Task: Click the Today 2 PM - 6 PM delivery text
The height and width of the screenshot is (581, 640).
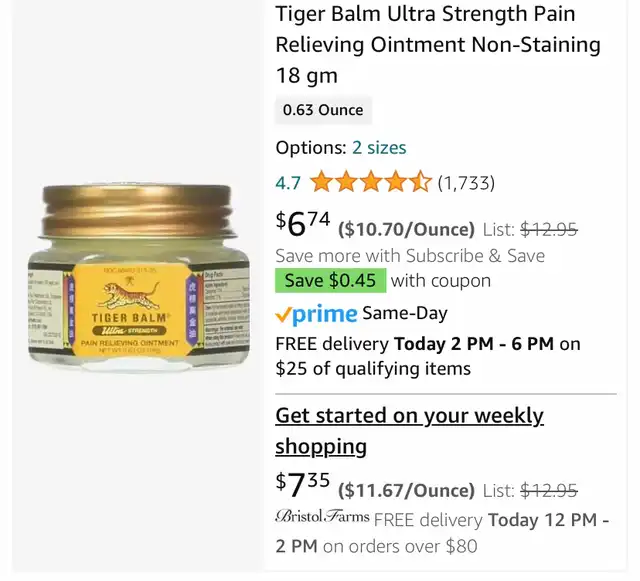Action: tap(474, 344)
